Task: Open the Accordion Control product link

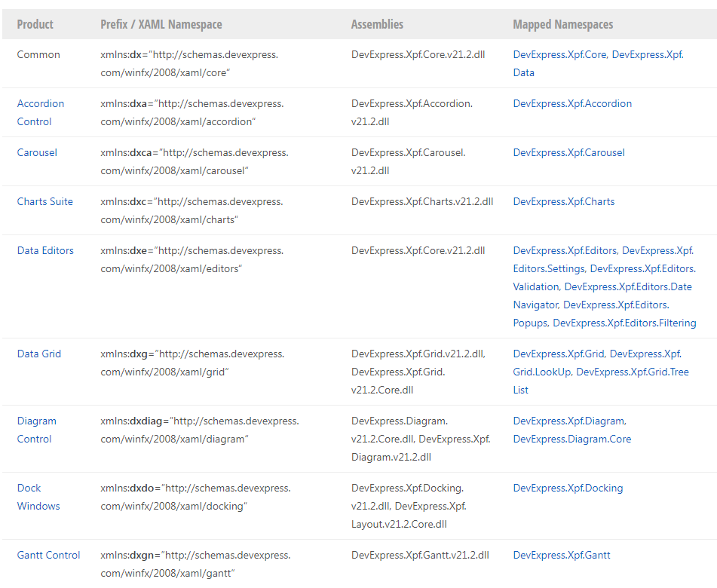Action: coord(40,104)
